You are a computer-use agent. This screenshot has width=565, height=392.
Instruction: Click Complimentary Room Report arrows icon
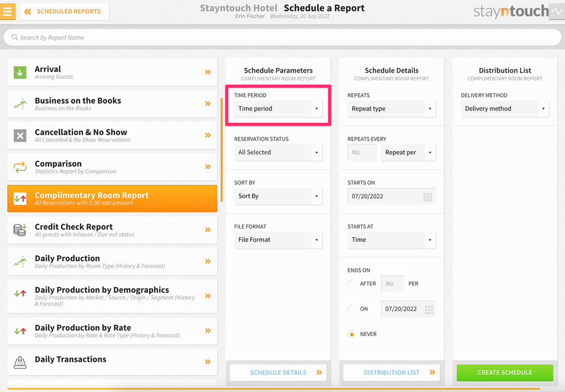(20, 198)
